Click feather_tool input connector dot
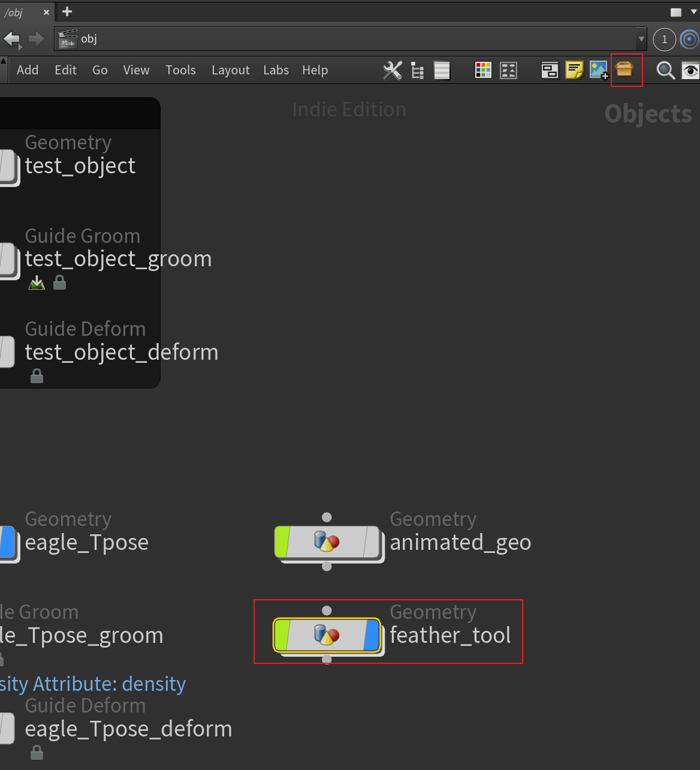Image resolution: width=700 pixels, height=770 pixels. click(327, 610)
